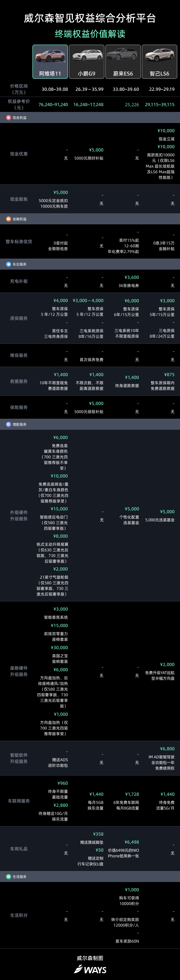Click the benefit value 76,240~91,240

point(53,105)
